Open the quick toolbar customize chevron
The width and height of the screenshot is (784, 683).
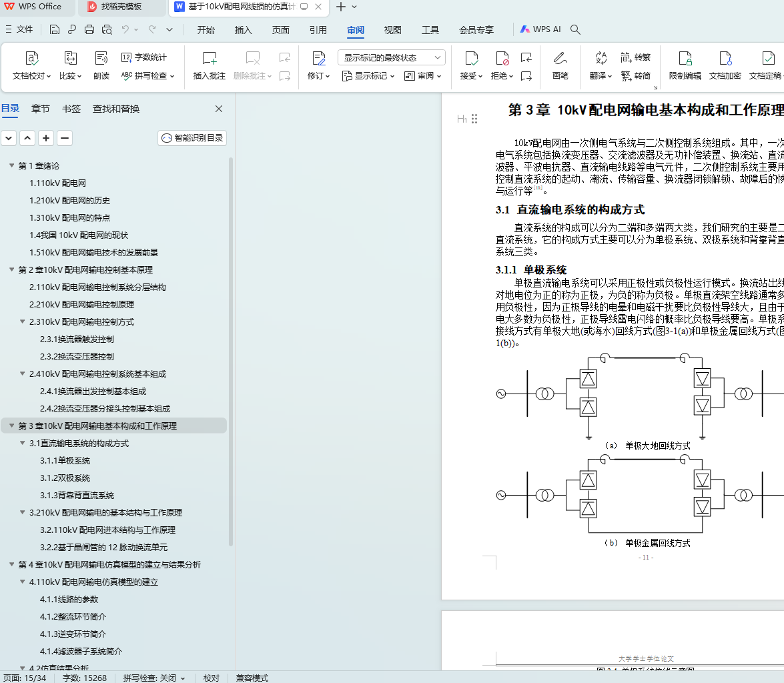point(169,29)
